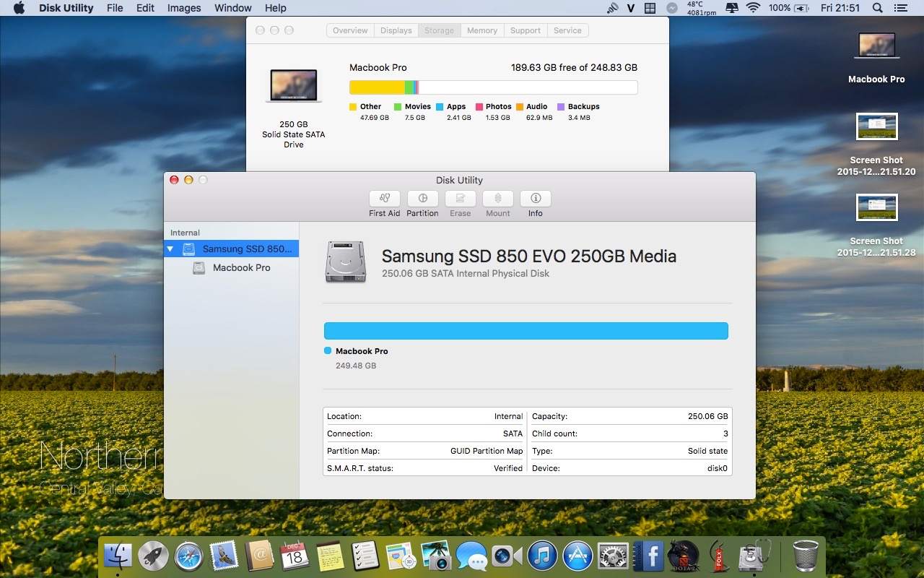This screenshot has height=578, width=924.
Task: Switch to the Memory tab
Action: pos(481,30)
